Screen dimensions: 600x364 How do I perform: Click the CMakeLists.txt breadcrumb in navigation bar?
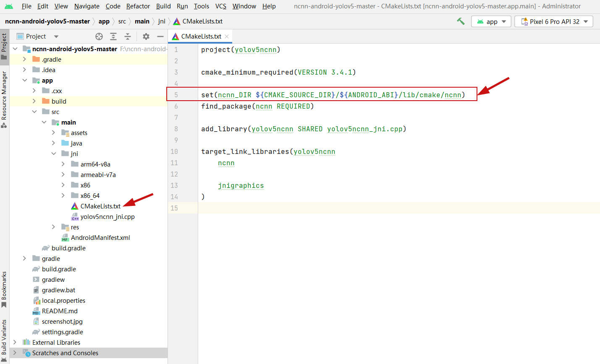pos(198,21)
